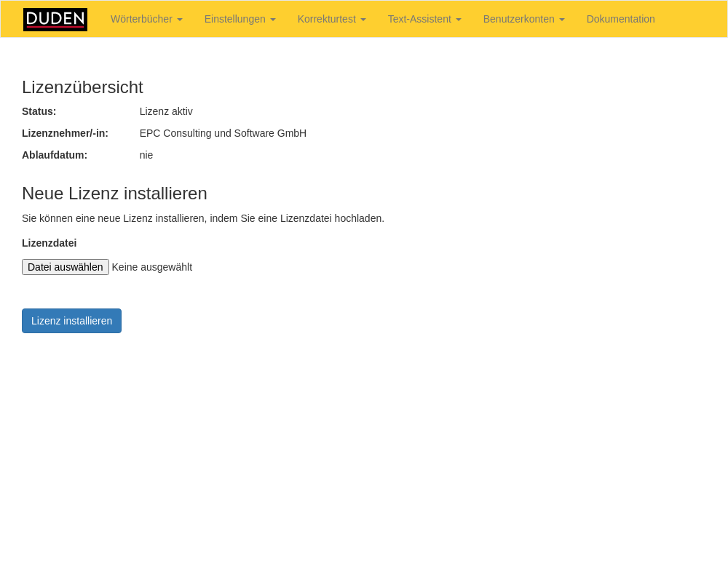The width and height of the screenshot is (728, 582).
Task: Click the caret arrow beside Einstellungen
Action: pos(273,20)
